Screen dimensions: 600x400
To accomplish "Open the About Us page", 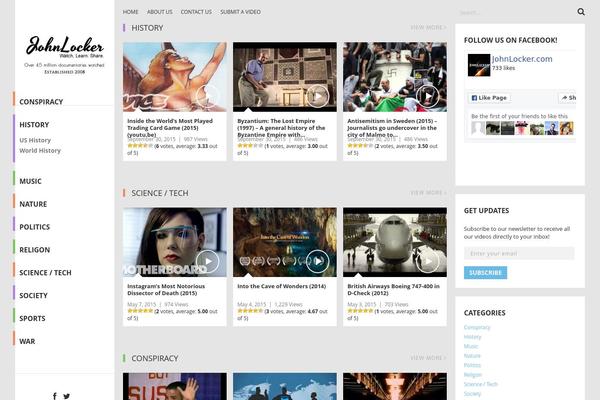I will 160,12.
